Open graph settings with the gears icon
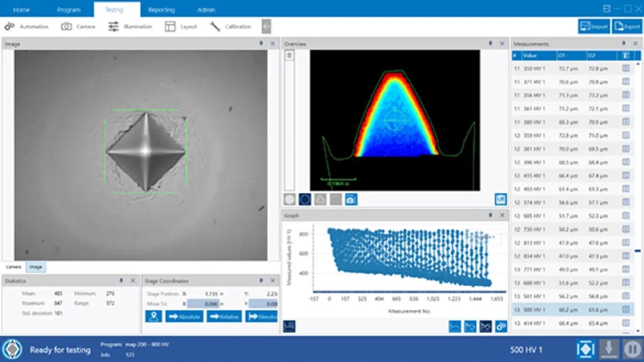The height and width of the screenshot is (362, 644). click(501, 326)
